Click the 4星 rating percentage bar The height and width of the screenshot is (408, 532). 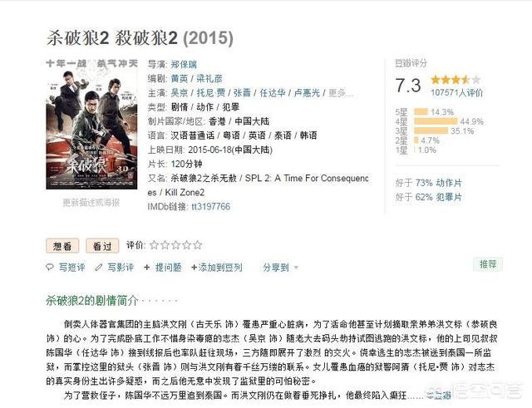tap(436, 121)
